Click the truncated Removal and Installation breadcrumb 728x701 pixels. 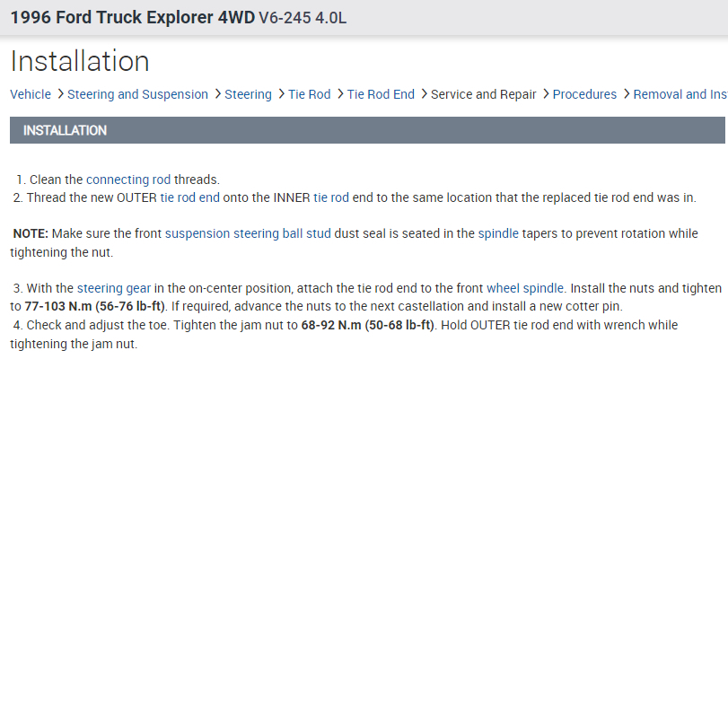tap(680, 94)
